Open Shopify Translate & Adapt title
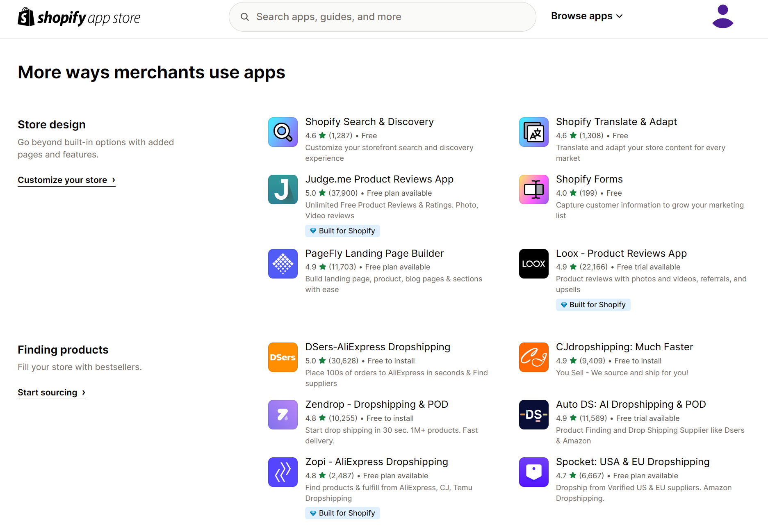Image resolution: width=768 pixels, height=532 pixels. point(616,122)
